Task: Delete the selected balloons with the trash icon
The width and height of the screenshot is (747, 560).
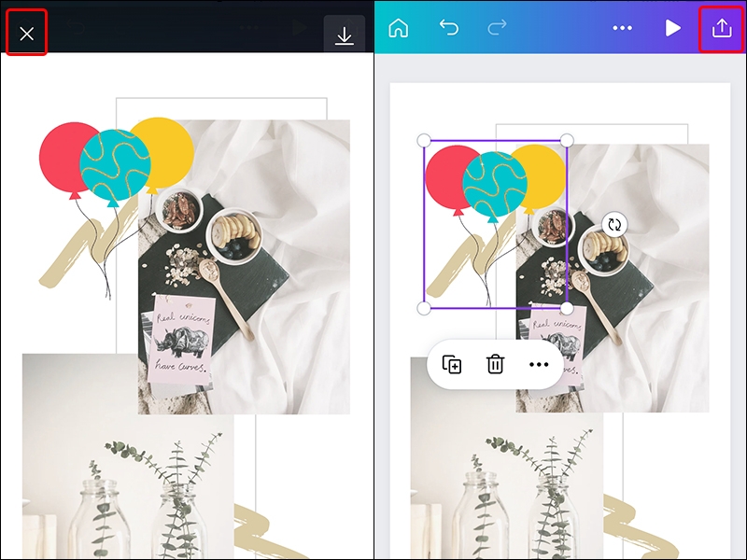Action: pos(494,364)
